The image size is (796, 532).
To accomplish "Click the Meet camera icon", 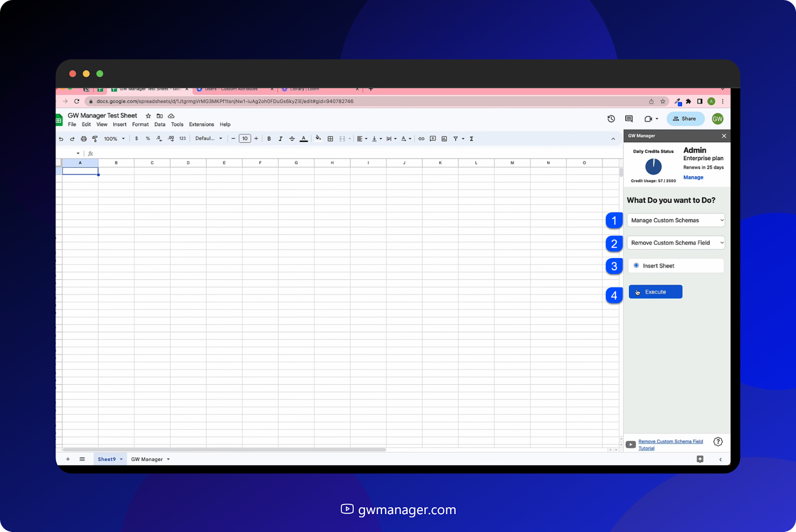I will (x=648, y=119).
